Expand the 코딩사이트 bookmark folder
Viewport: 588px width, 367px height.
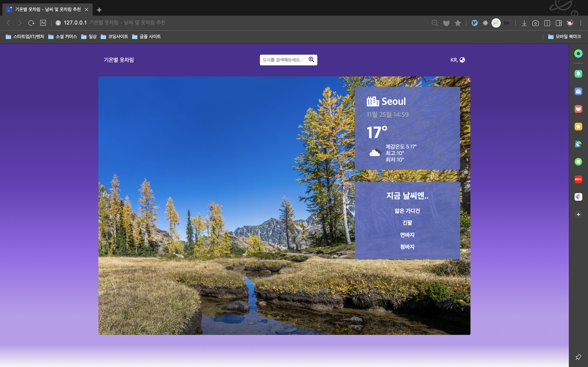(x=114, y=36)
